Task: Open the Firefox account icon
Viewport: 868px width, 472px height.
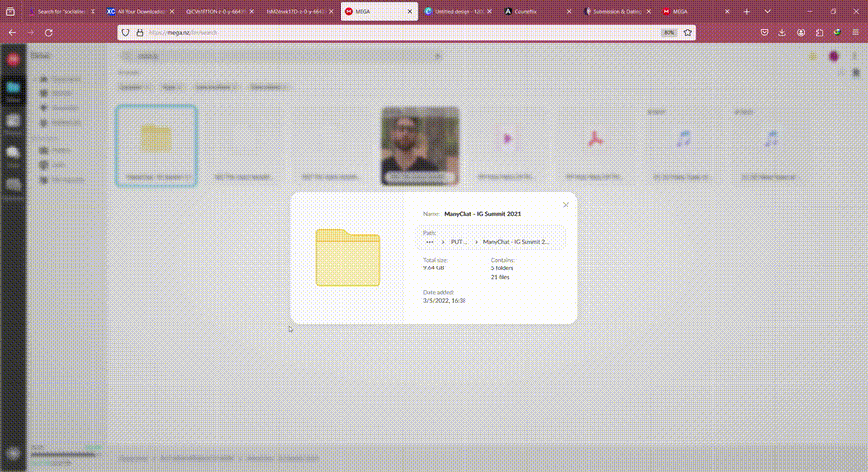Action: pyautogui.click(x=801, y=33)
